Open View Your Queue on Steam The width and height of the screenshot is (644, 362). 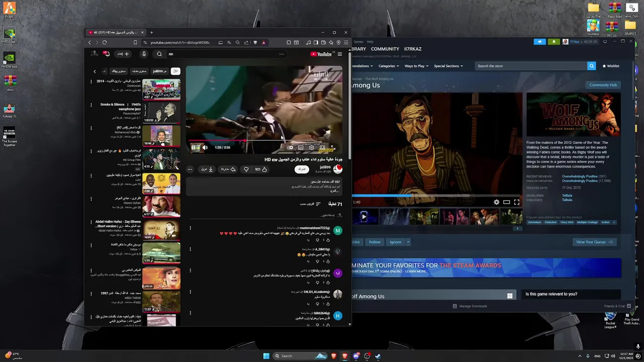coord(594,242)
